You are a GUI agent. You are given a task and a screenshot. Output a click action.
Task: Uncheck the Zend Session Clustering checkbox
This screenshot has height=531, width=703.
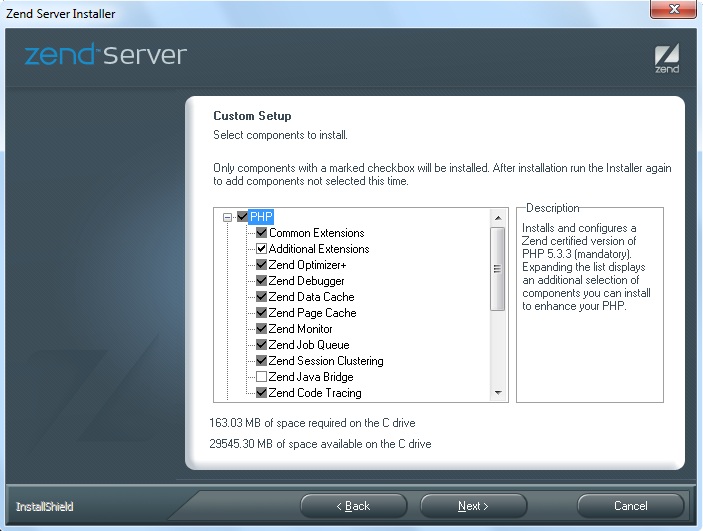(x=261, y=361)
